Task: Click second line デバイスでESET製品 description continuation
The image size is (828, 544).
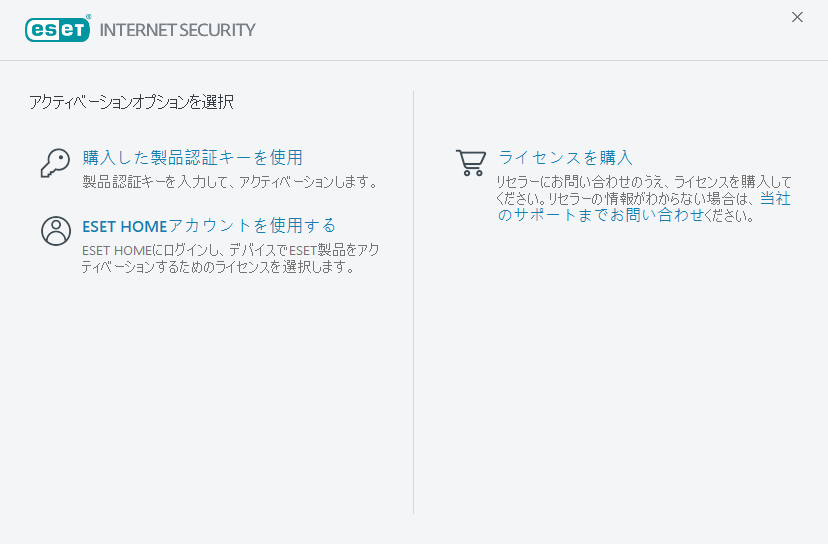Action: 218,267
